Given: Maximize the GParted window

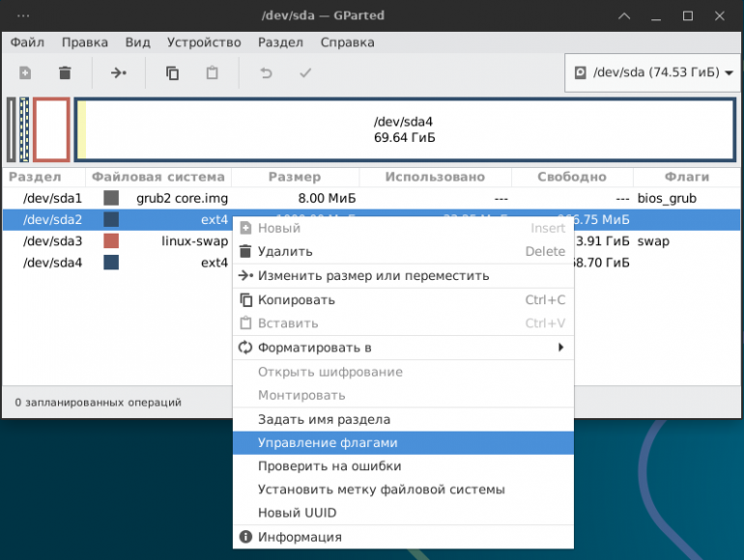Looking at the screenshot, I should coord(688,15).
